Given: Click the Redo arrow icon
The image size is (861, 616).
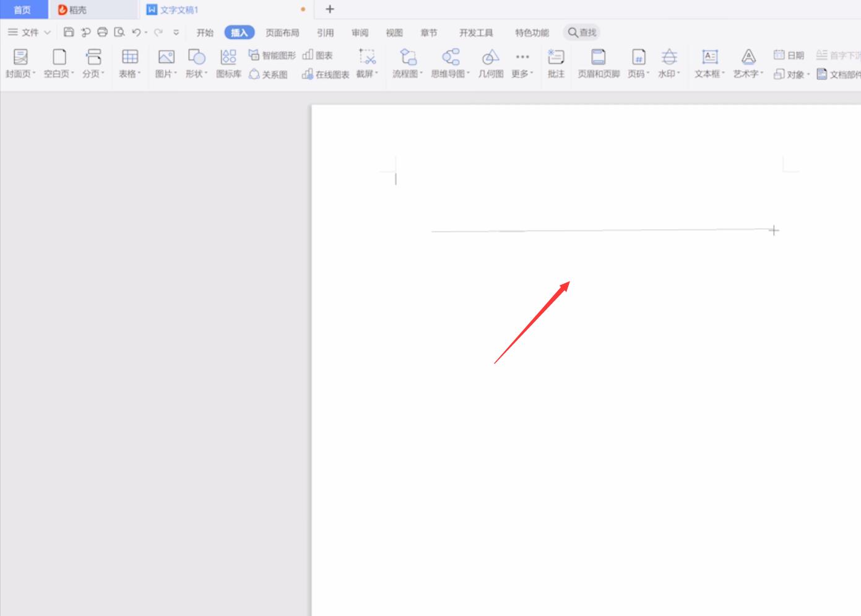Looking at the screenshot, I should (x=158, y=32).
